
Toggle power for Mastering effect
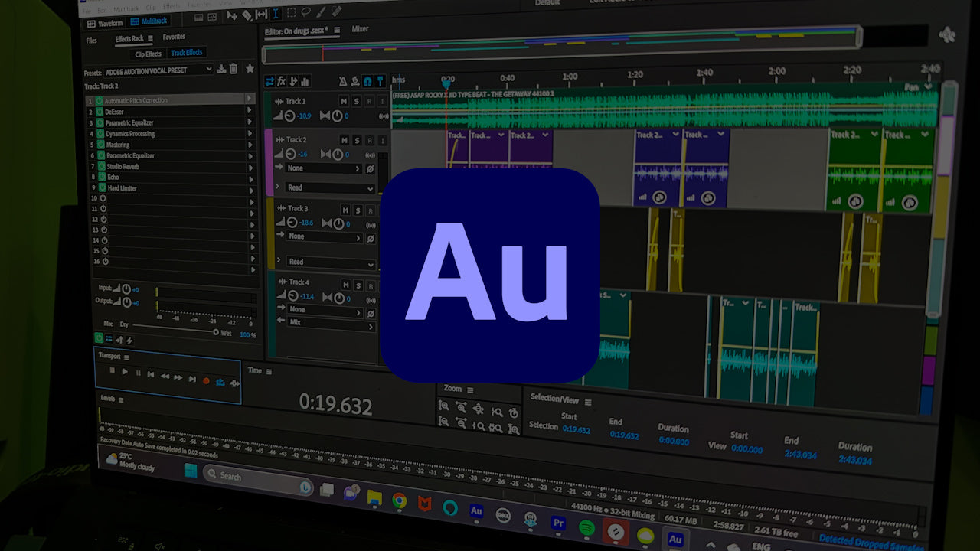pyautogui.click(x=101, y=145)
